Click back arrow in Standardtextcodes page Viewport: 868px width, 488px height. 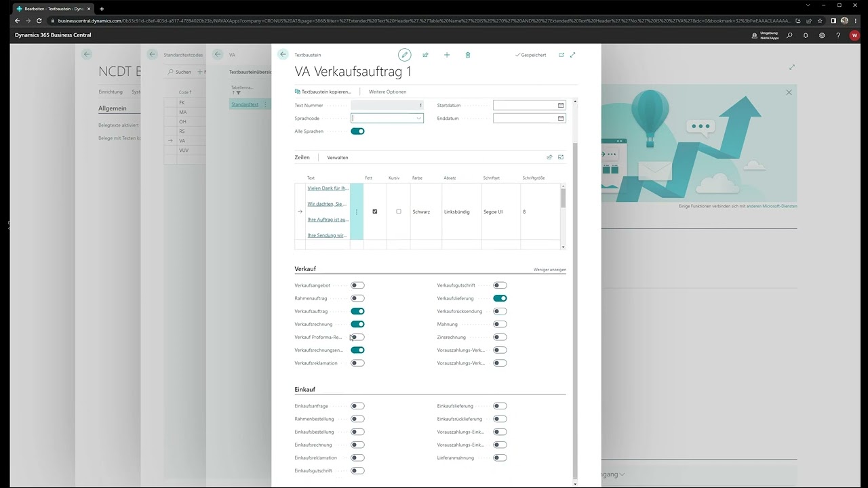(152, 54)
